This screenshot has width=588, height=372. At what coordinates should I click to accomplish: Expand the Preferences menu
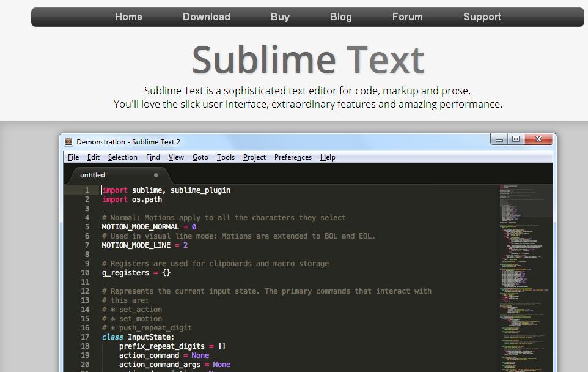coord(293,157)
